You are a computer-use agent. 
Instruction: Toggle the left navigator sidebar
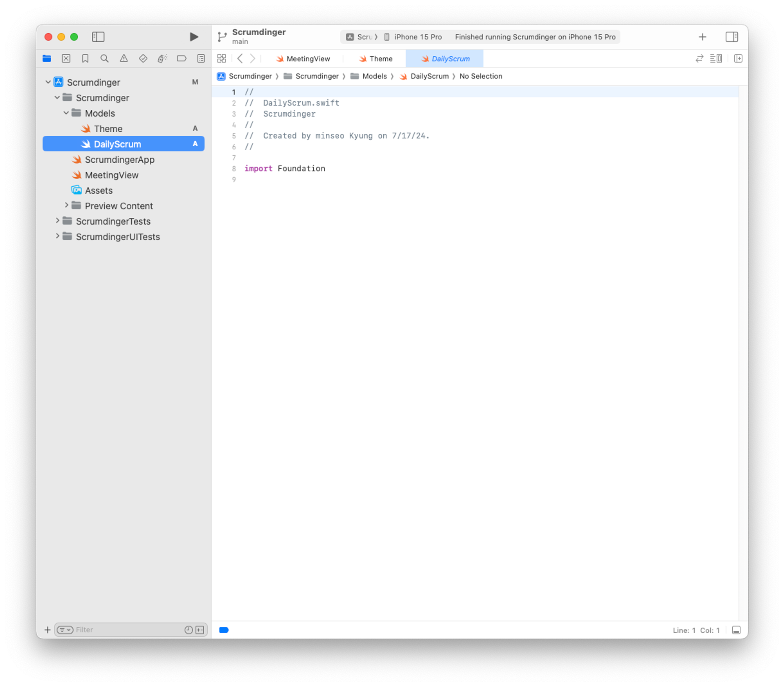(98, 37)
